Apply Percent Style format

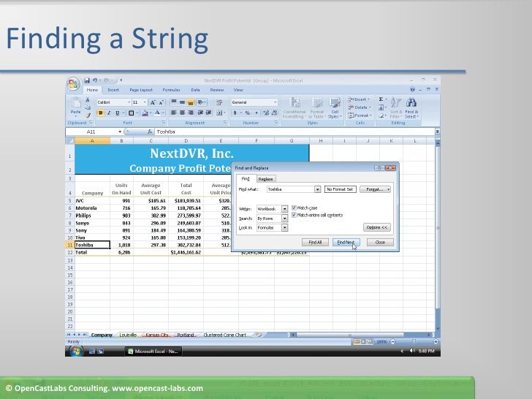(248, 113)
